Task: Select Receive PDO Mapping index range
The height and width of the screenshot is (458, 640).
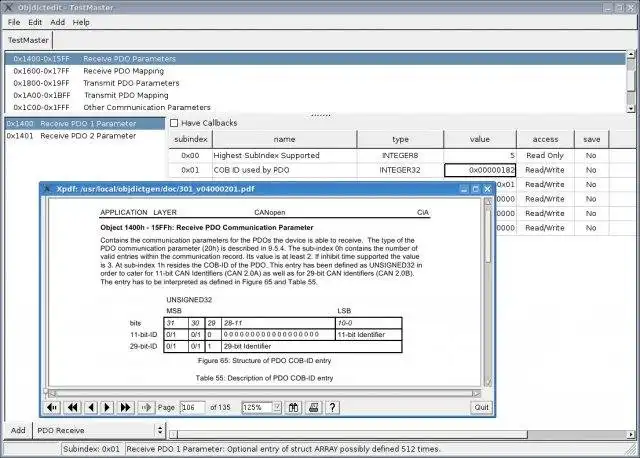Action: pos(315,71)
